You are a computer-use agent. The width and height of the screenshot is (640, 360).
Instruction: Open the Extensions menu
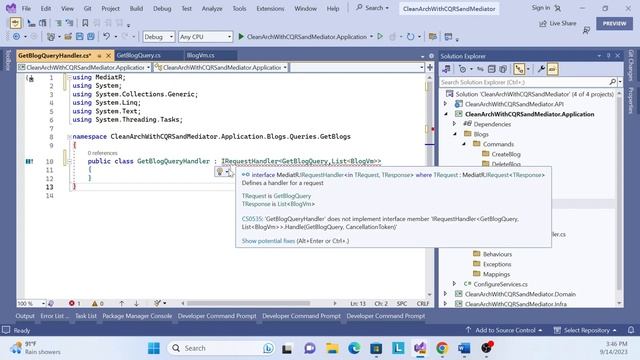270,8
